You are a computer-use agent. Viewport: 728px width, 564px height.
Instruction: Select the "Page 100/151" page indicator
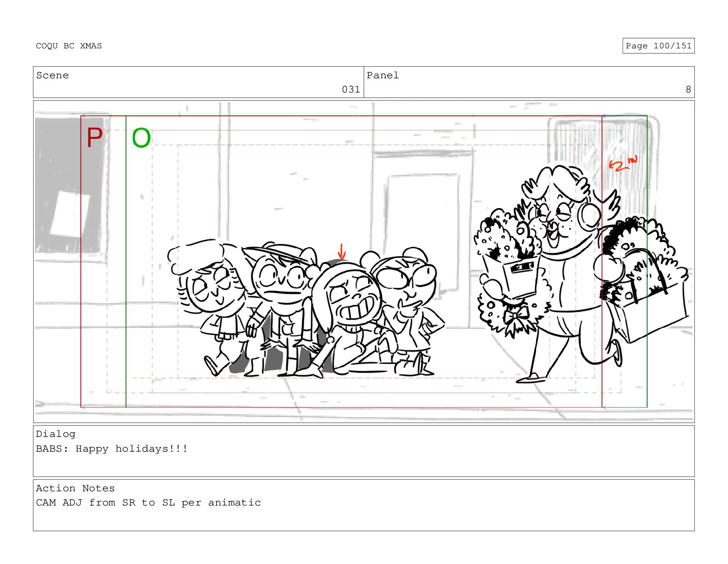(658, 46)
